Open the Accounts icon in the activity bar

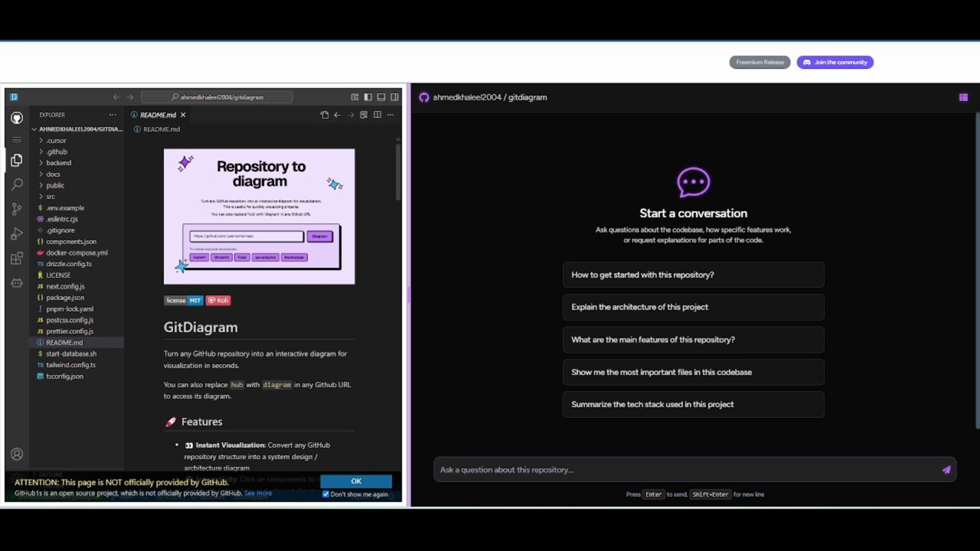(x=17, y=454)
